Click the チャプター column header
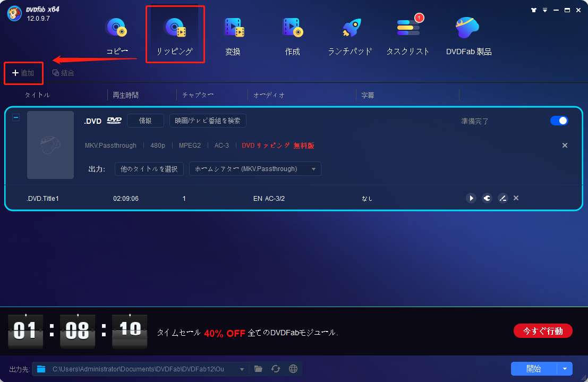The image size is (588, 382). click(198, 95)
